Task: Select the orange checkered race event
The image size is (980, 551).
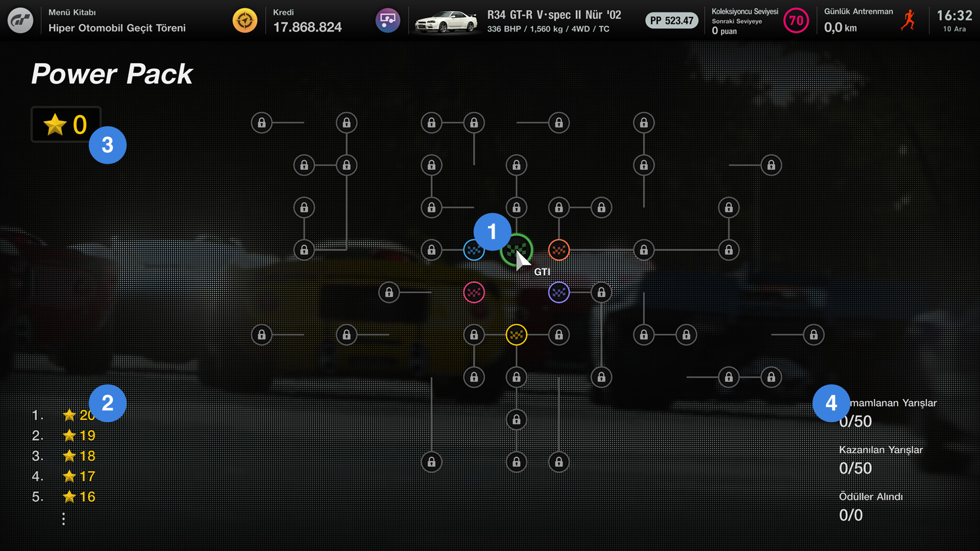Action: [559, 250]
